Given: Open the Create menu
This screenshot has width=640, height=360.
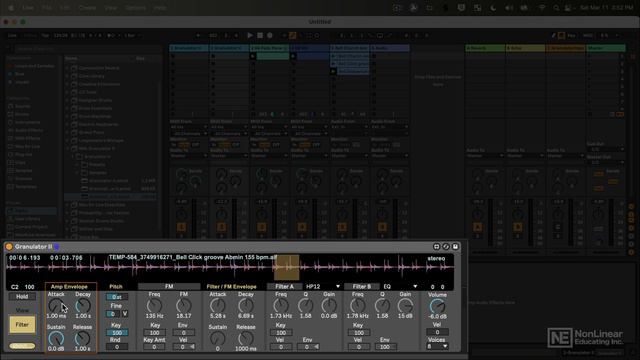Looking at the screenshot, I should pyautogui.click(x=87, y=8).
